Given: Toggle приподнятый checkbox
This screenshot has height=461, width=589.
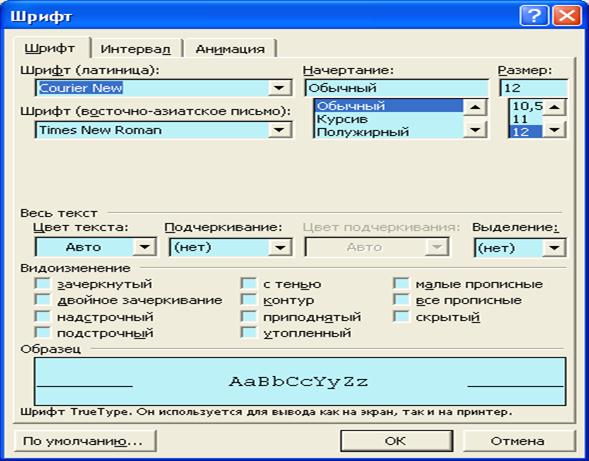Looking at the screenshot, I should click(x=248, y=316).
